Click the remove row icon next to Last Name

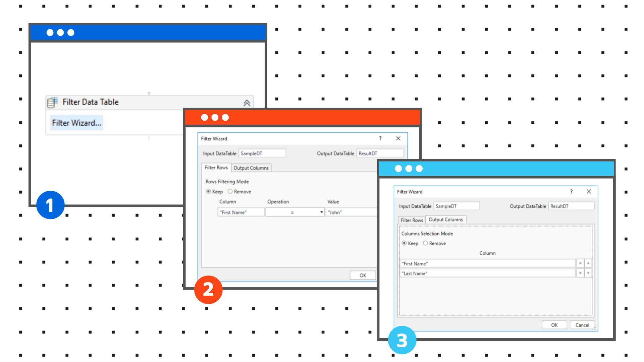click(x=580, y=273)
